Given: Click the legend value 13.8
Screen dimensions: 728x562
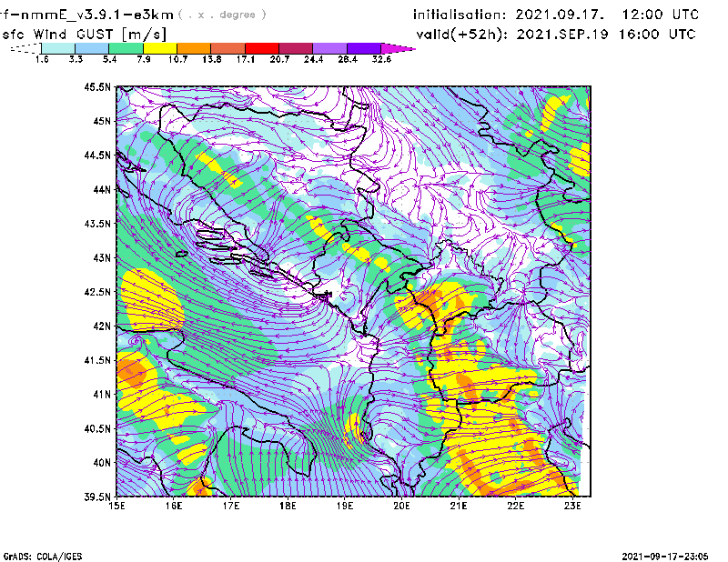Looking at the screenshot, I should (x=212, y=59).
